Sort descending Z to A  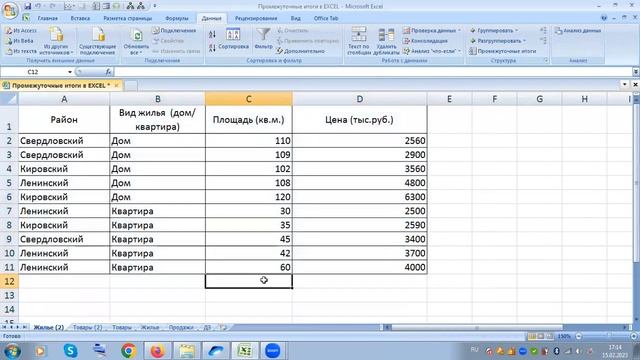coord(212,48)
